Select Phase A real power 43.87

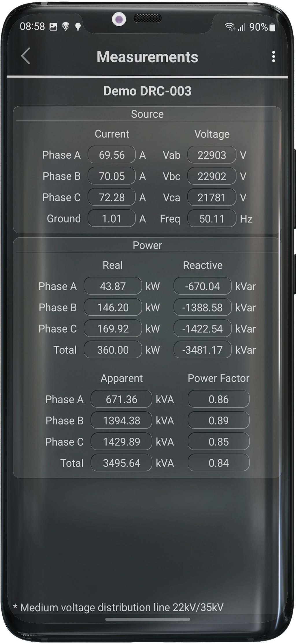pos(113,286)
